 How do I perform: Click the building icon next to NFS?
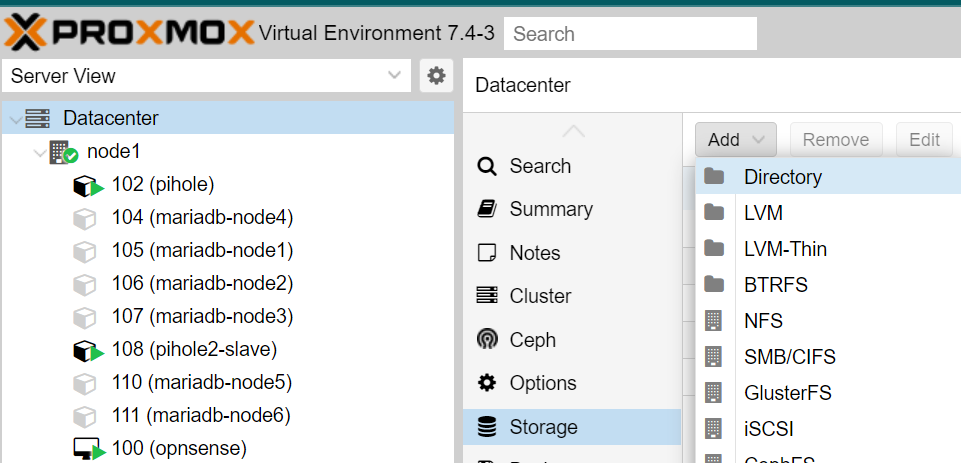(713, 320)
